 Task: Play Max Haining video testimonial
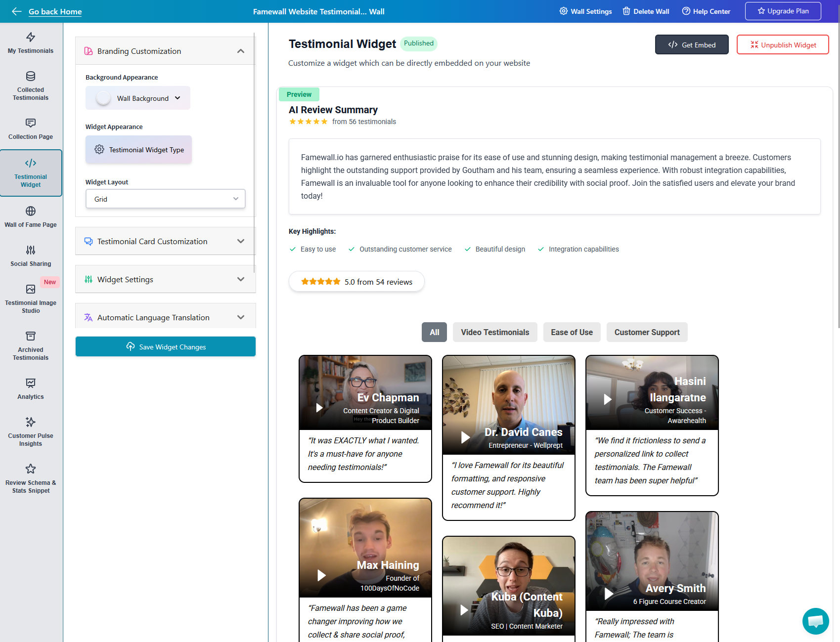[x=321, y=575]
